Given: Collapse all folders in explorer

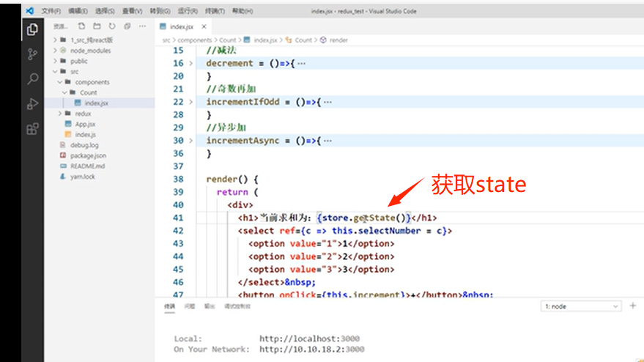Looking at the screenshot, I should 127,26.
